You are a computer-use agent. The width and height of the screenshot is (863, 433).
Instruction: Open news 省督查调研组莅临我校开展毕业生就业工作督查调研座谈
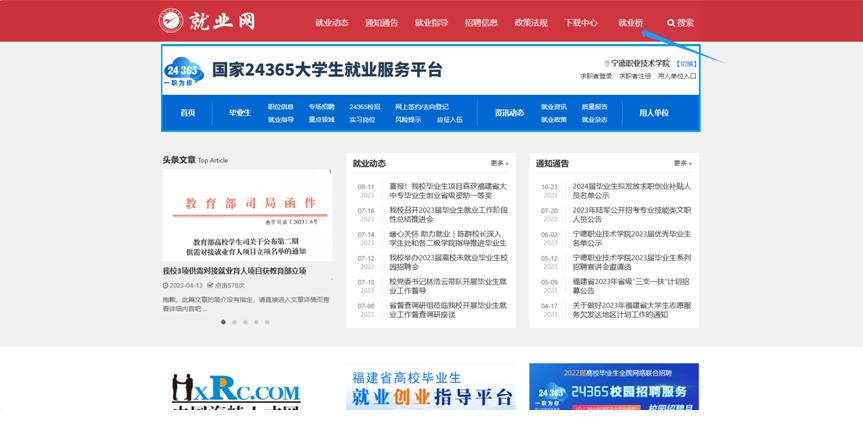click(x=448, y=310)
